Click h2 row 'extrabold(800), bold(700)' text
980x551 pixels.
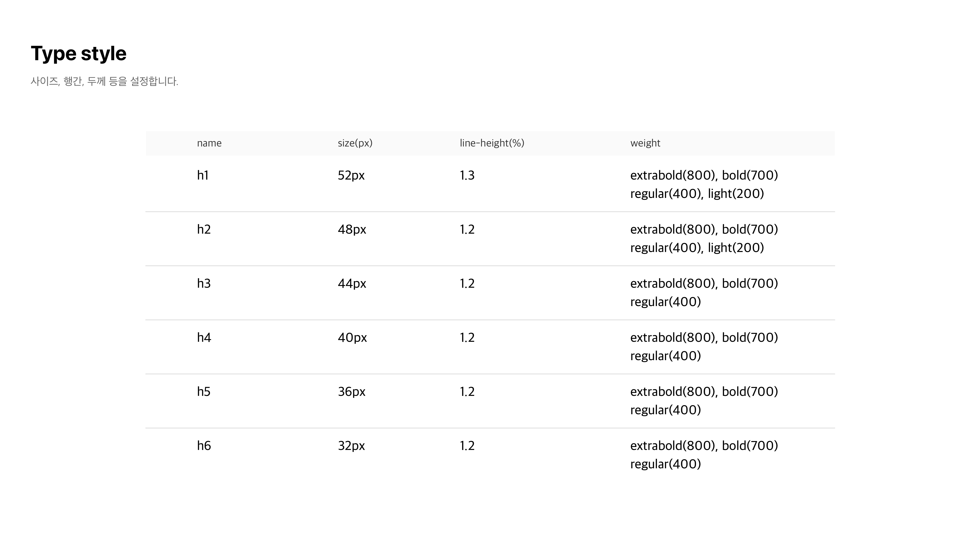[x=704, y=229]
